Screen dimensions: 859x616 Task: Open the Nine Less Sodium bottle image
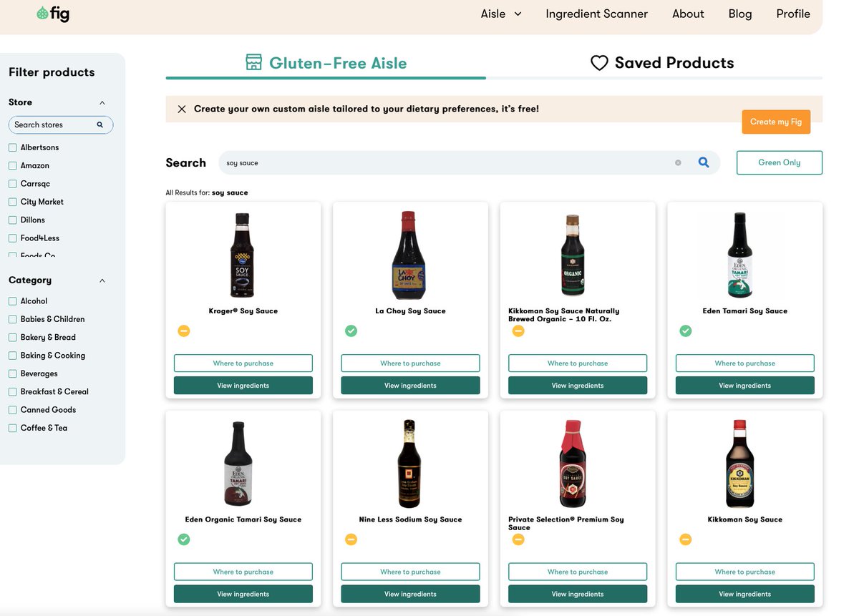[409, 464]
